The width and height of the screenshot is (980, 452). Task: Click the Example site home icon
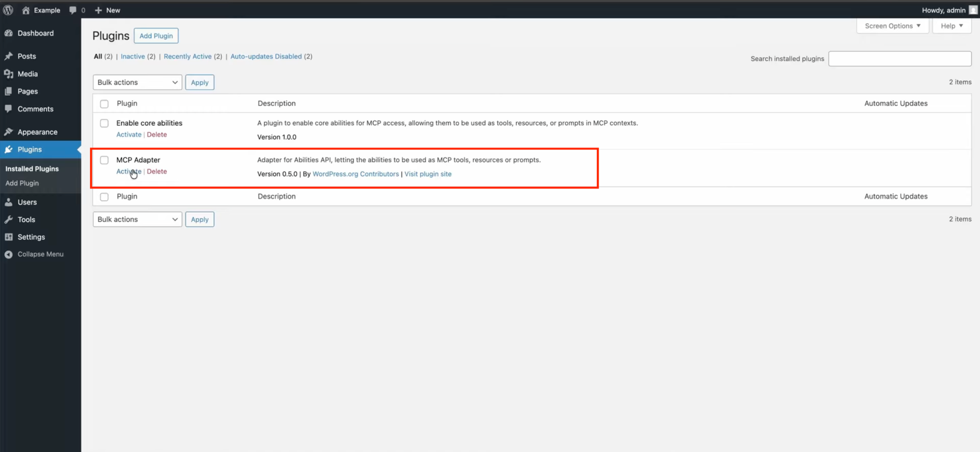click(26, 10)
